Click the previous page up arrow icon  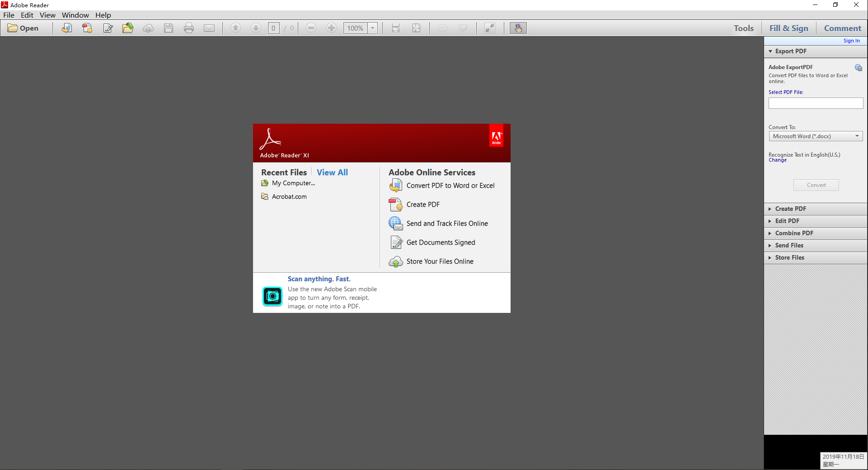pos(235,28)
